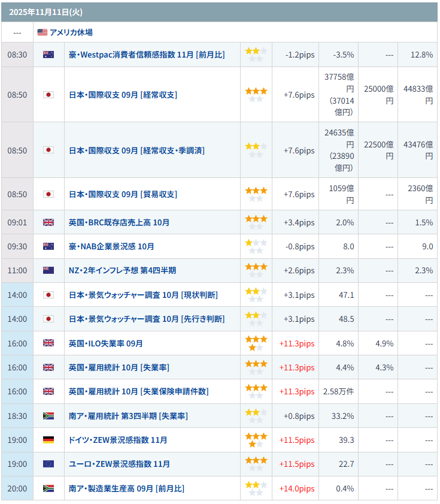Image resolution: width=440 pixels, height=504 pixels.
Task: Open 南ア・雇用統計 第3四半期 [失業率] link
Action: click(128, 416)
